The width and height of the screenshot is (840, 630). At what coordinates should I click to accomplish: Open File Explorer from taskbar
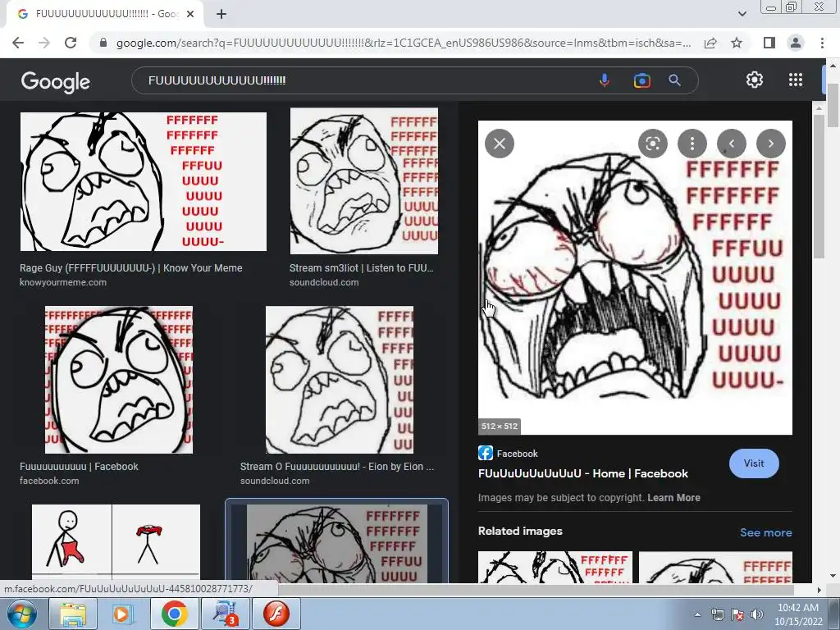click(73, 614)
